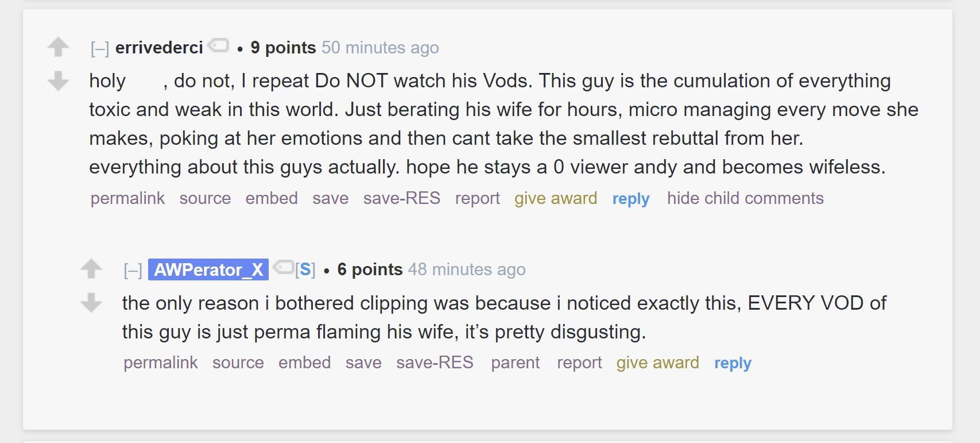Upvote errivederci's comment
This screenshot has height=443, width=980.
(x=58, y=47)
